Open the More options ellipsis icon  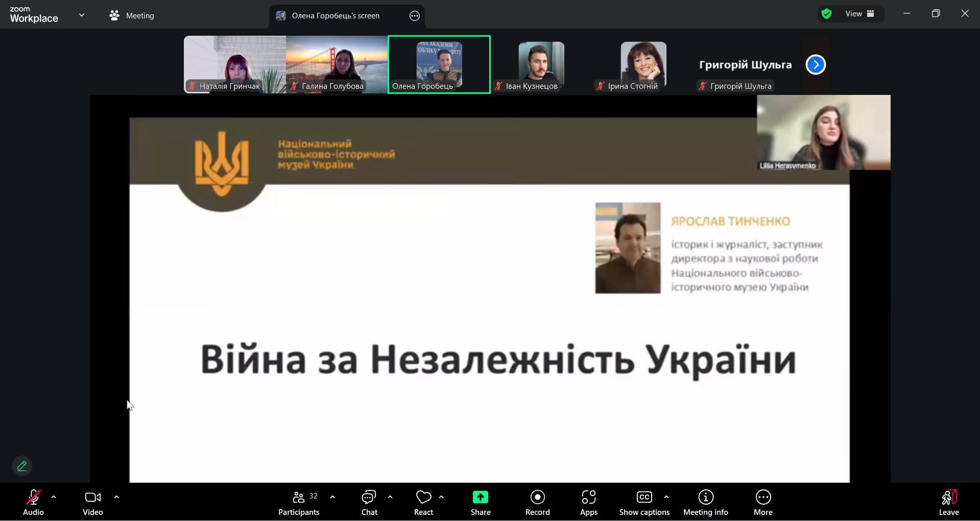click(763, 498)
